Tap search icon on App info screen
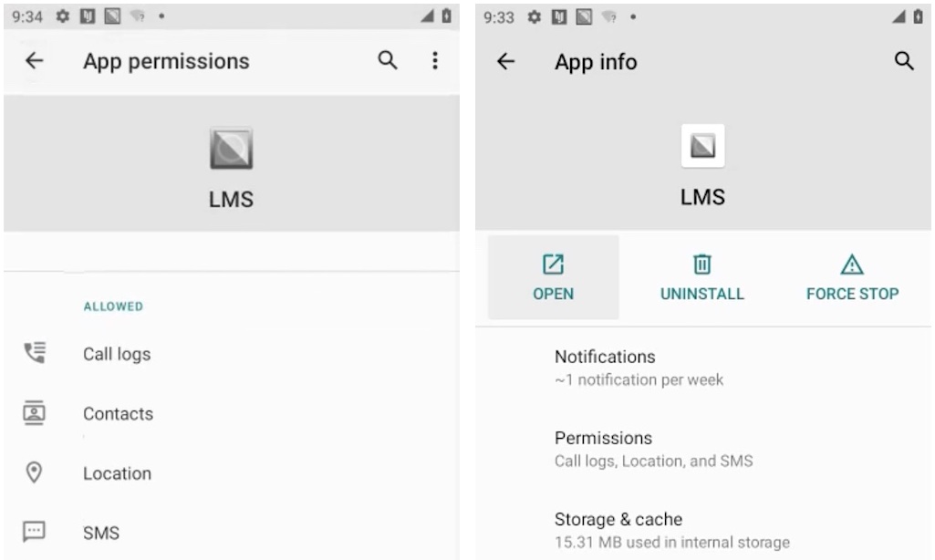Screen dimensions: 935x560 (904, 62)
